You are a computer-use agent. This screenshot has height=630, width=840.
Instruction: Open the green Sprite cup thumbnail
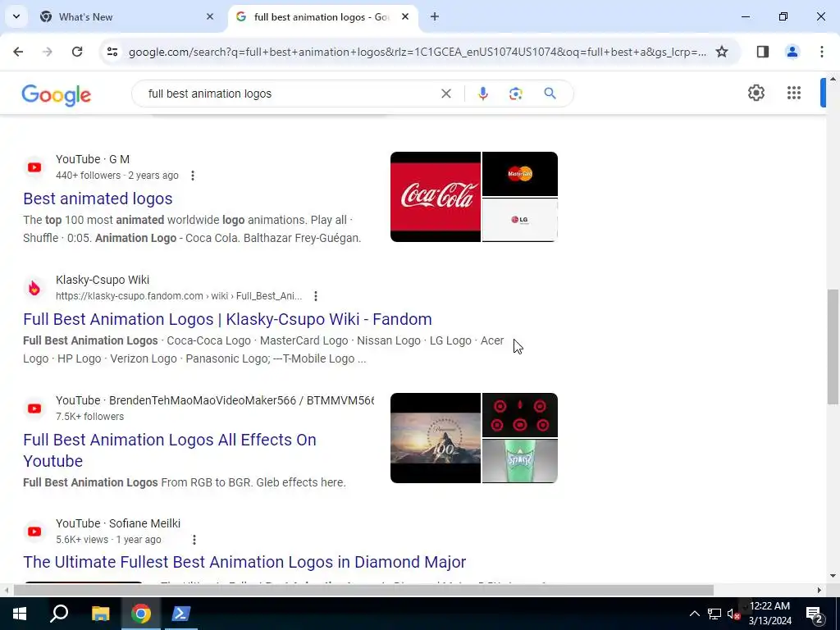(519, 461)
